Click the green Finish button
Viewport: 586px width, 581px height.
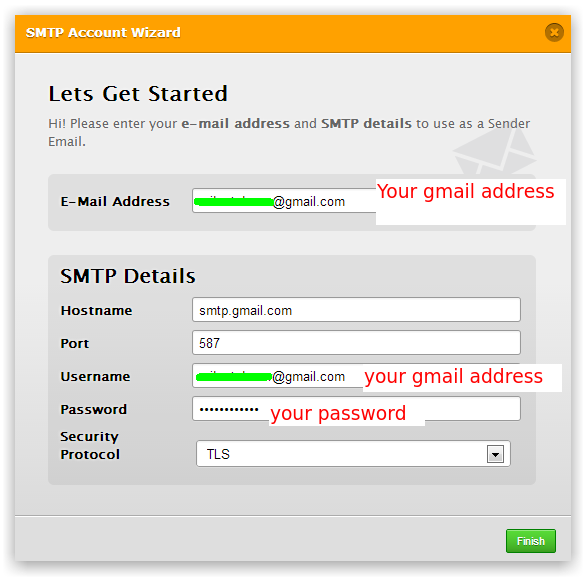click(531, 541)
